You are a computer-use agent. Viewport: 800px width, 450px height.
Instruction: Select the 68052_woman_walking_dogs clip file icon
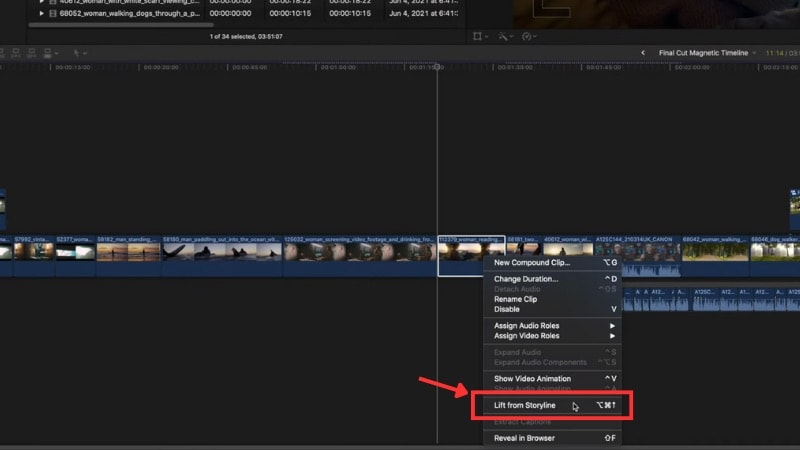click(x=53, y=13)
